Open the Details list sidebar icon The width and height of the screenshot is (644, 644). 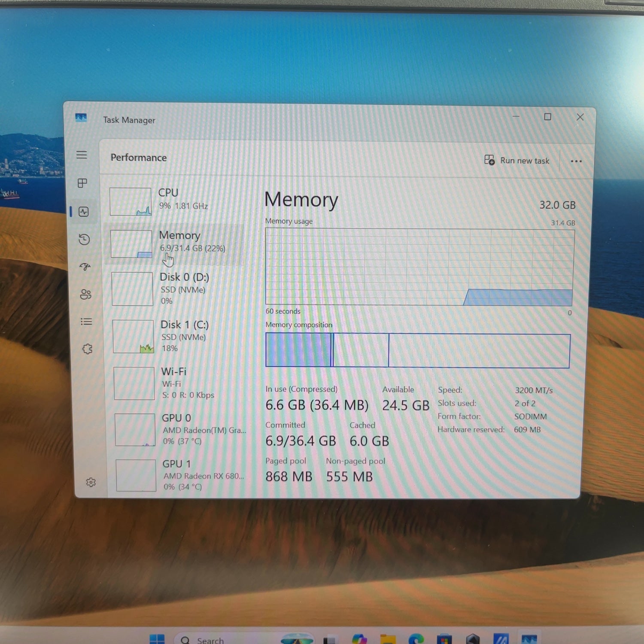86,322
